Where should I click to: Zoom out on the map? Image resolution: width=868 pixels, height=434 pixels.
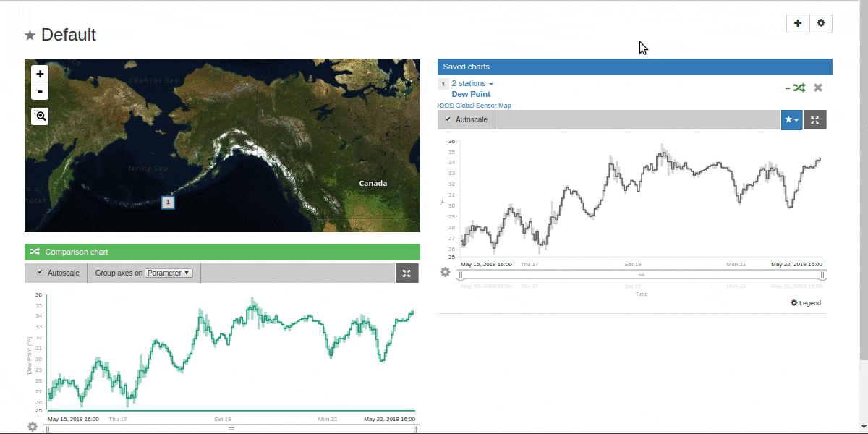40,91
